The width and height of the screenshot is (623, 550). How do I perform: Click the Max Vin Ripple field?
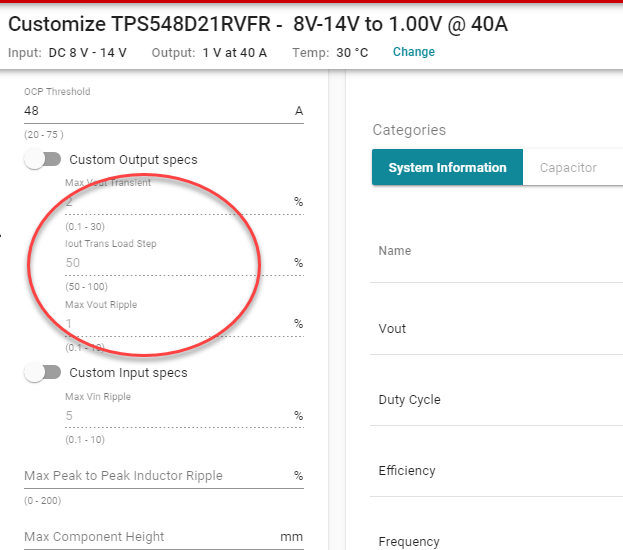(184, 416)
